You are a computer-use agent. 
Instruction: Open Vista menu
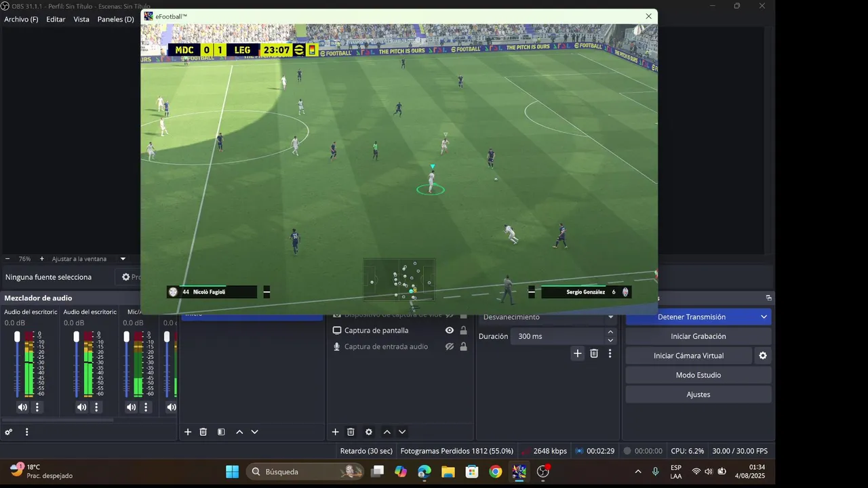[81, 19]
